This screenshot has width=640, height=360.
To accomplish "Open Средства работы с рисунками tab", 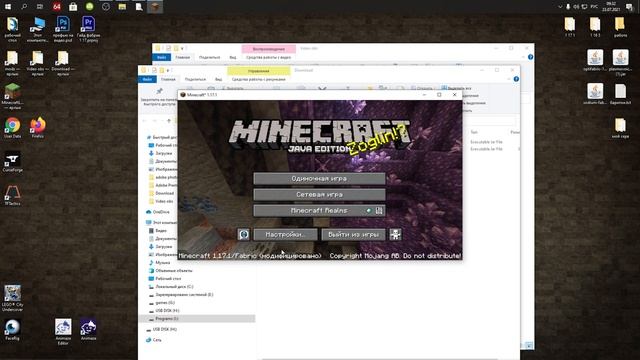I will 258,79.
